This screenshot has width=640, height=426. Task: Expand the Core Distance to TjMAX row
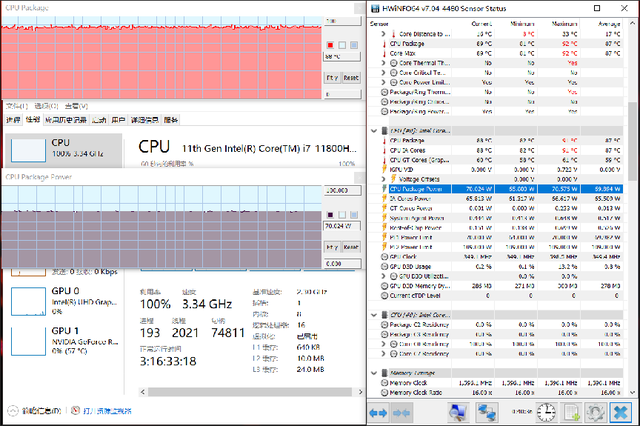[x=385, y=34]
